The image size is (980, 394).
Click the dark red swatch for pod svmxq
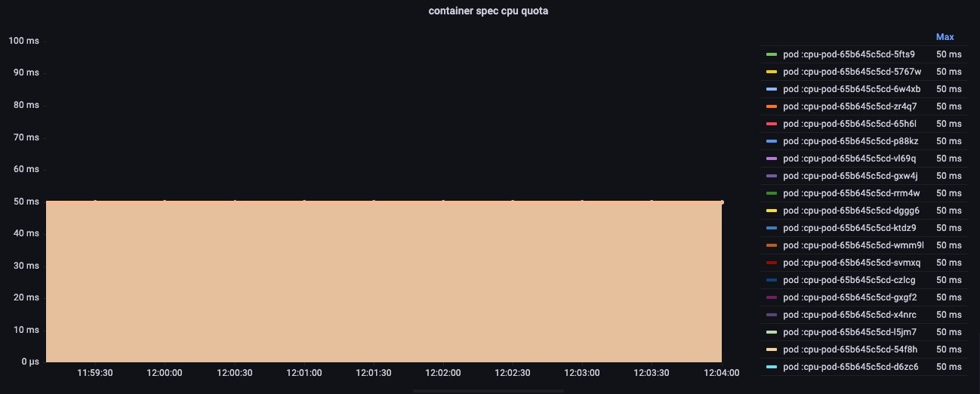[x=772, y=263]
